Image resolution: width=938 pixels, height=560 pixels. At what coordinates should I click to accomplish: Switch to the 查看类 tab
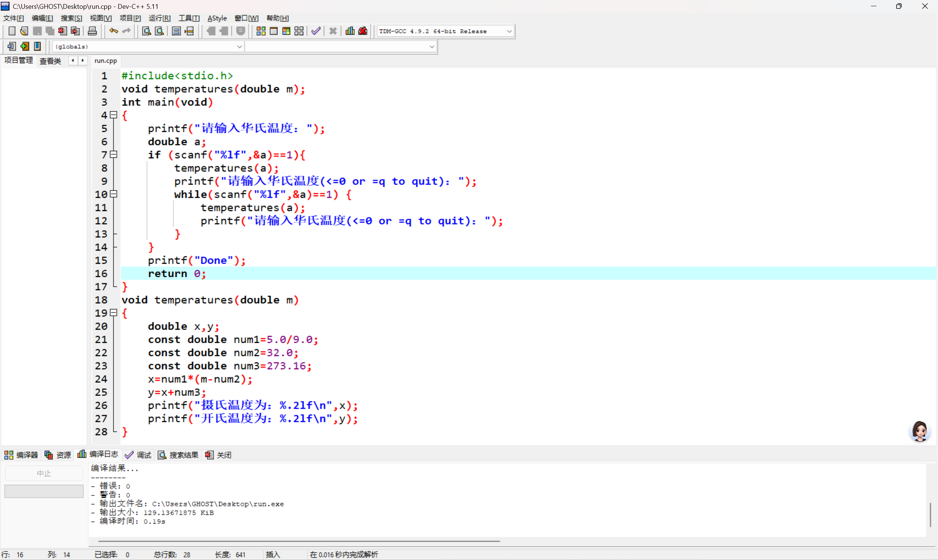click(50, 61)
